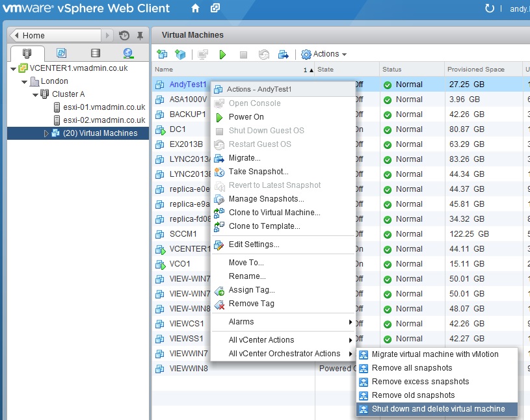Open the Actions dropdown in toolbar
Image resolution: width=530 pixels, height=420 pixels.
[324, 54]
